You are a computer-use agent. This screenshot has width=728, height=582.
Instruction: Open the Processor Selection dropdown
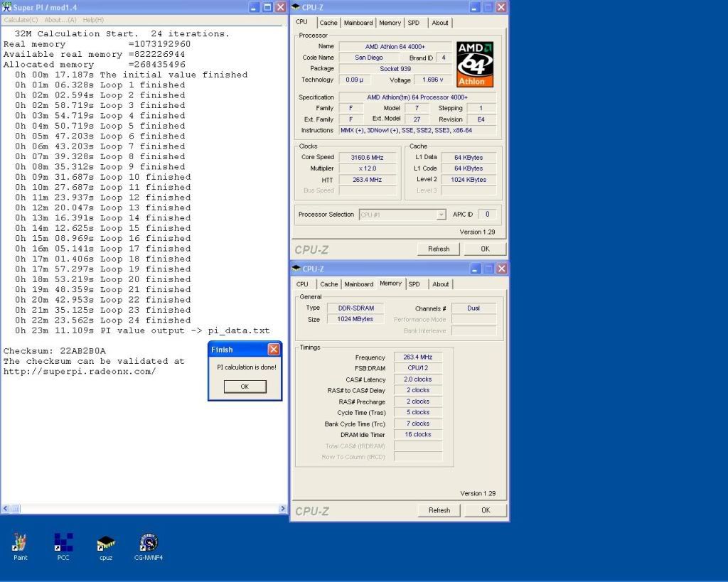tap(402, 215)
